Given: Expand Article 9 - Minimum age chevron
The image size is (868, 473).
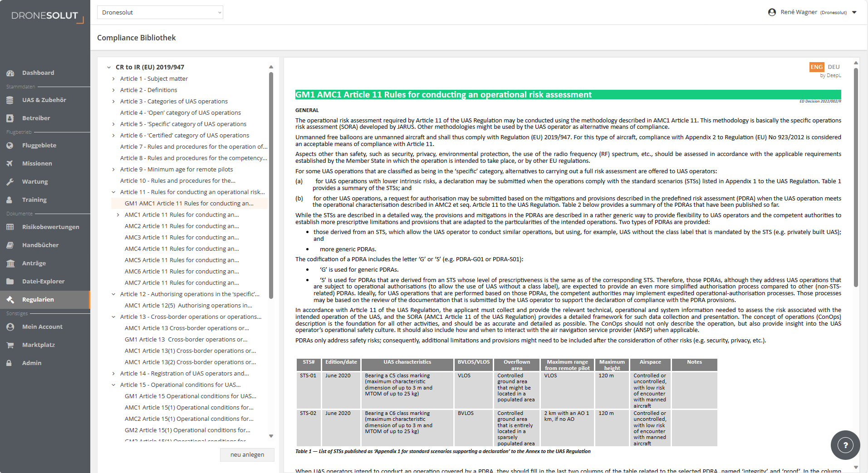Looking at the screenshot, I should pos(113,170).
